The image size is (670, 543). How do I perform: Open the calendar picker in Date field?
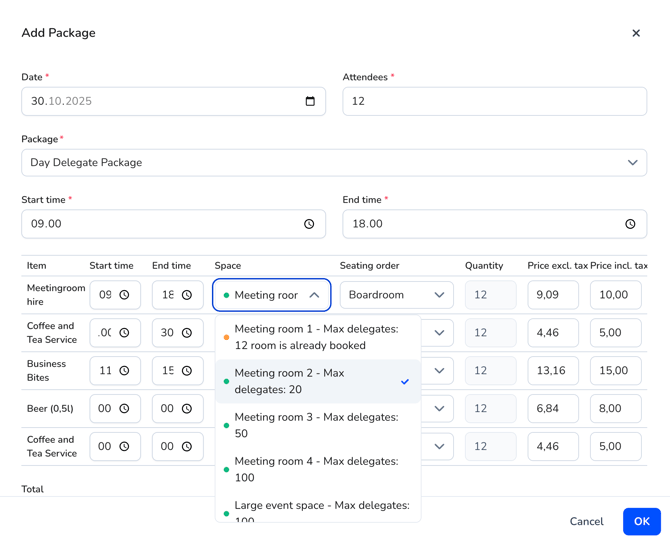310,101
